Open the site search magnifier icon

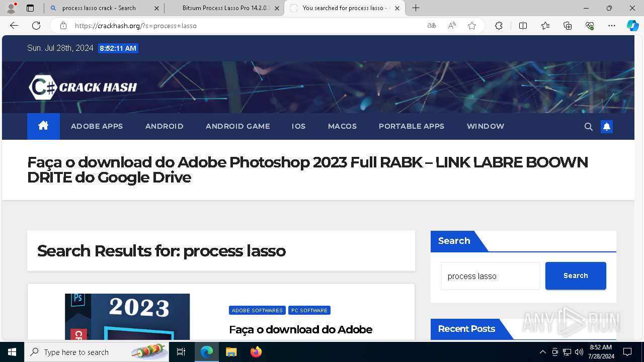(588, 127)
